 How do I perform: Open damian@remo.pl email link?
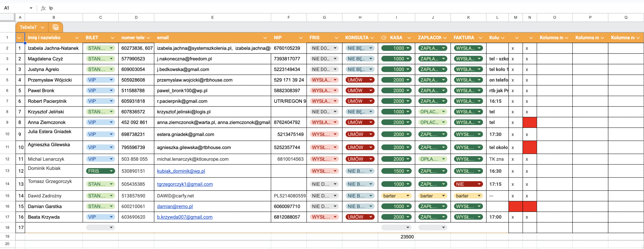(x=175, y=206)
